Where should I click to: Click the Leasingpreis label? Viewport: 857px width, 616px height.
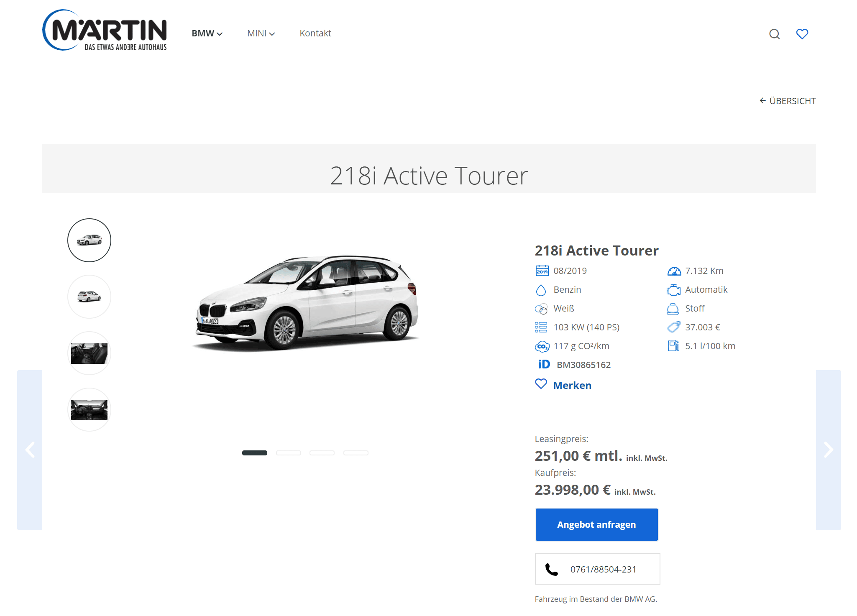click(561, 439)
